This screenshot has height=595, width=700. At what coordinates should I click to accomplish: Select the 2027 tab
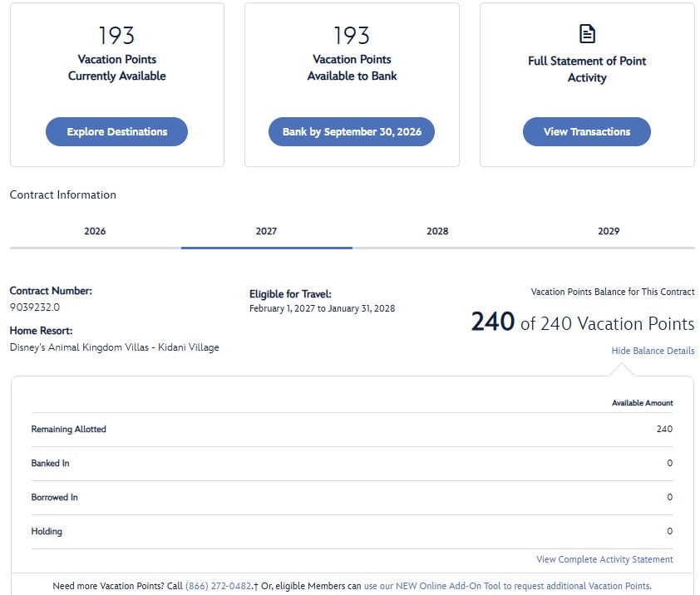pyautogui.click(x=266, y=231)
